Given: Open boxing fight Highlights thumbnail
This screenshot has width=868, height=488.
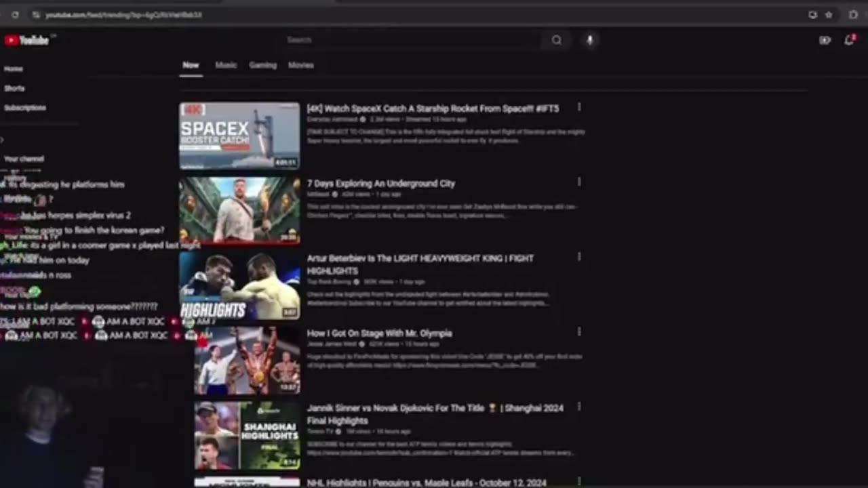Looking at the screenshot, I should coord(239,285).
